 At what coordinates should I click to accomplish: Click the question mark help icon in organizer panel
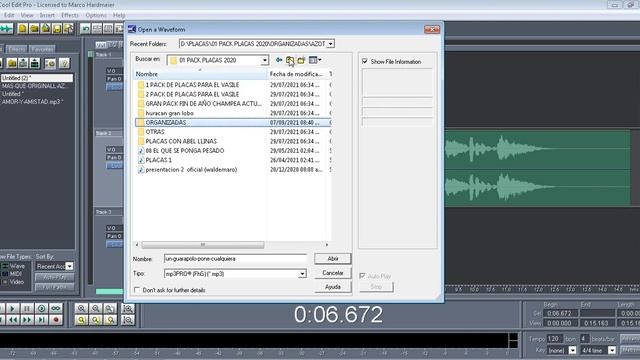[64, 63]
